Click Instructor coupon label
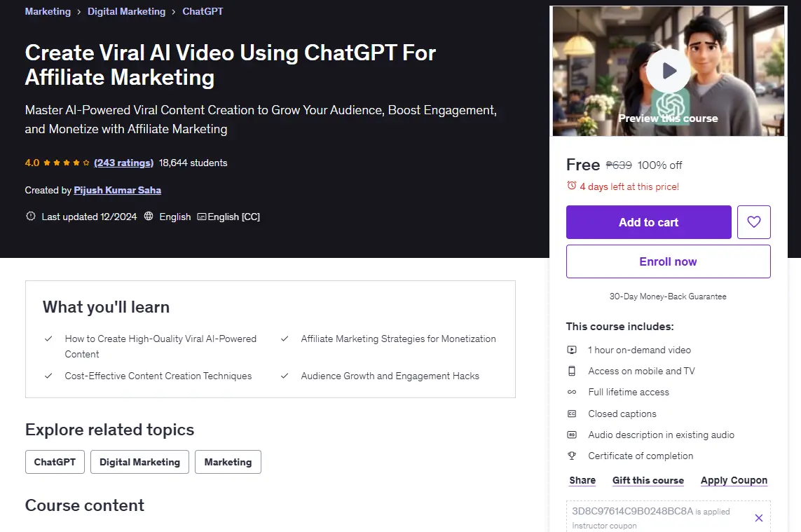Image resolution: width=801 pixels, height=532 pixels. 604,526
